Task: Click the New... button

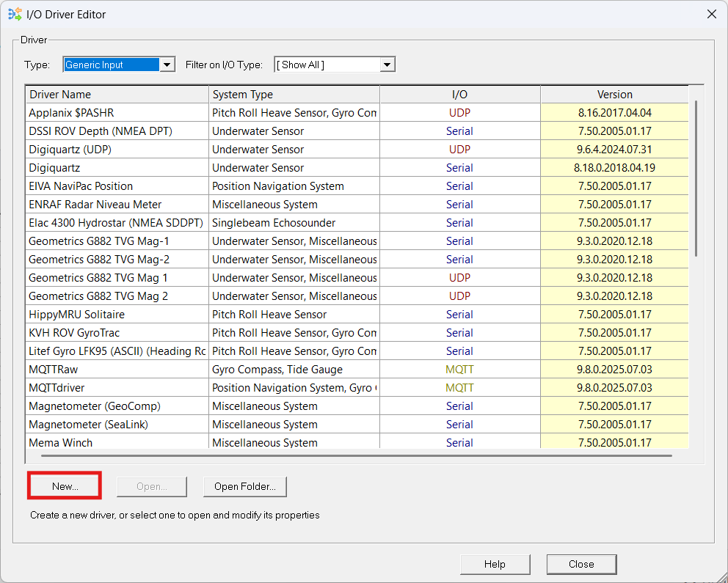Action: point(65,486)
